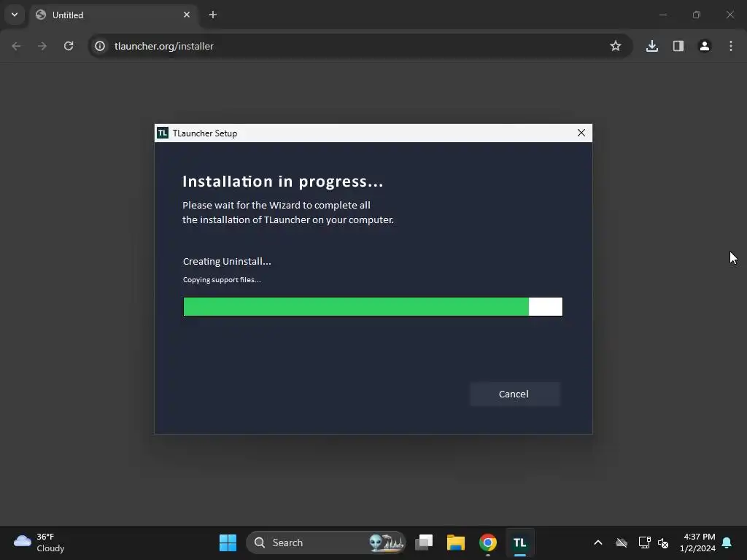Cancel the TLauncher installation
Screen dimensions: 747x560
(x=514, y=394)
